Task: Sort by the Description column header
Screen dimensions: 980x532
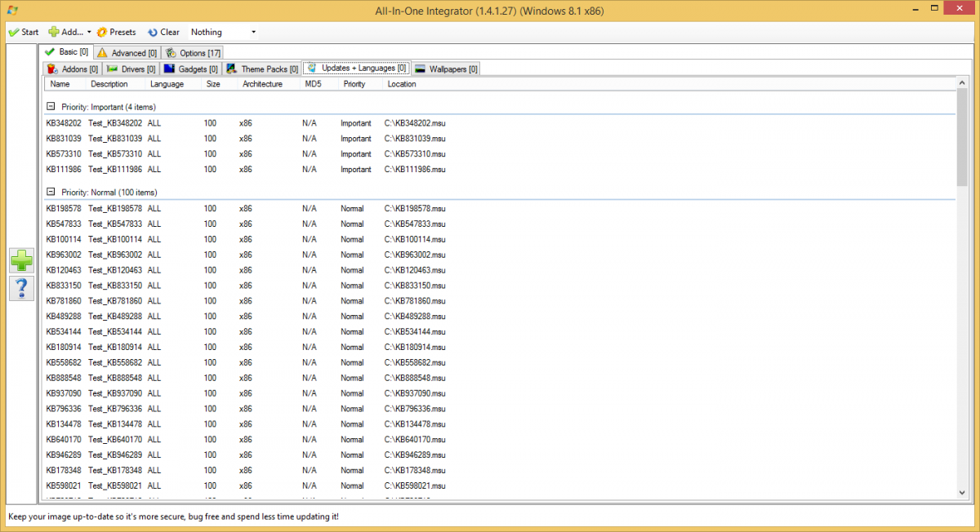Action: coord(115,84)
